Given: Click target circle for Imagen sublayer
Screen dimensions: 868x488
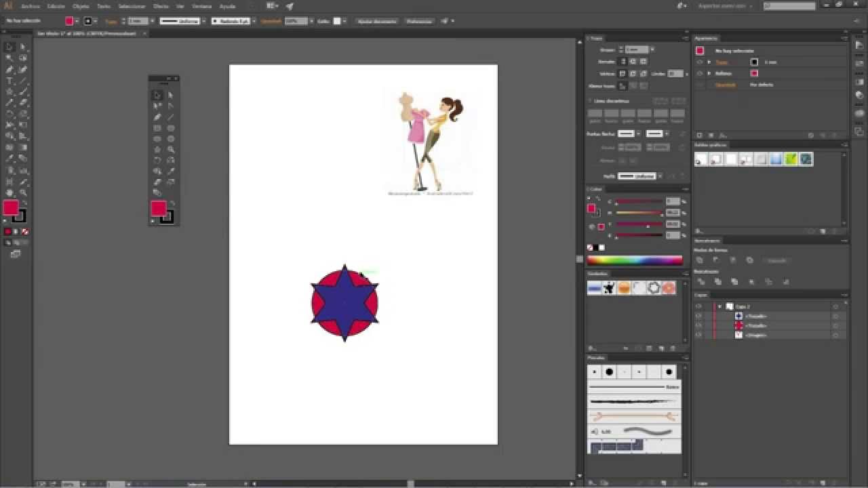Looking at the screenshot, I should pyautogui.click(x=835, y=335).
